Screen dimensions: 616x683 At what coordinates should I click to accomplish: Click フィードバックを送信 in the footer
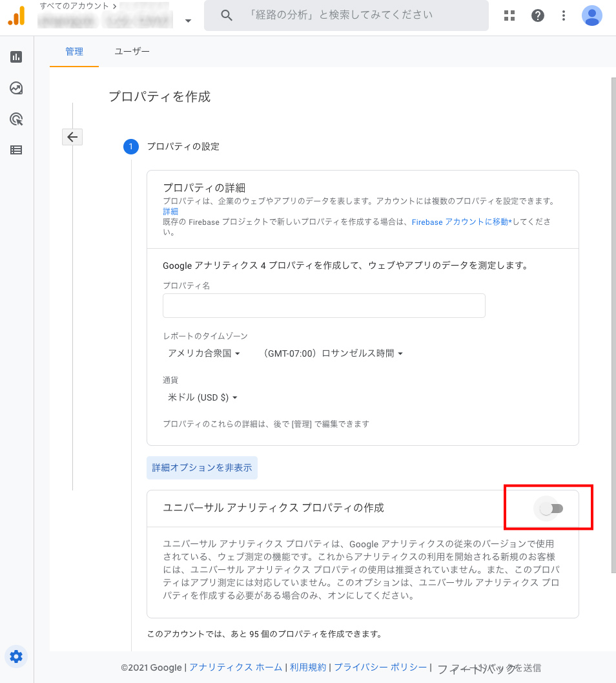pyautogui.click(x=489, y=668)
